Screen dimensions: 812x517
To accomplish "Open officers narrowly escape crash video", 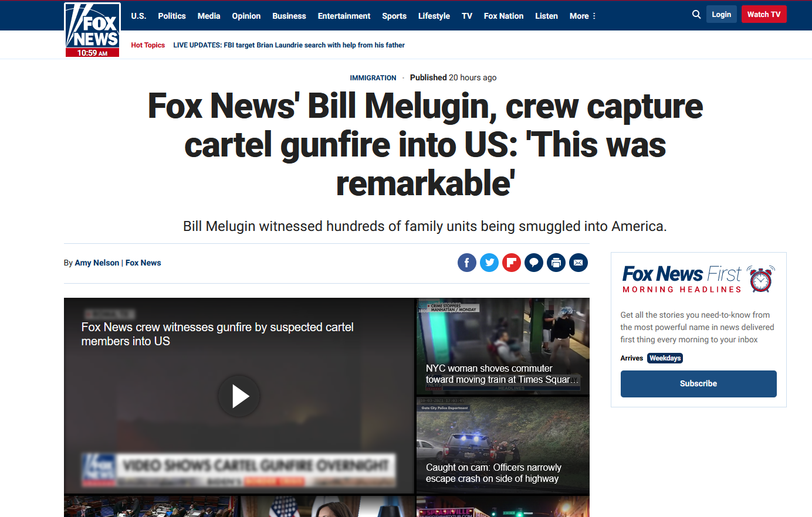I will (503, 445).
